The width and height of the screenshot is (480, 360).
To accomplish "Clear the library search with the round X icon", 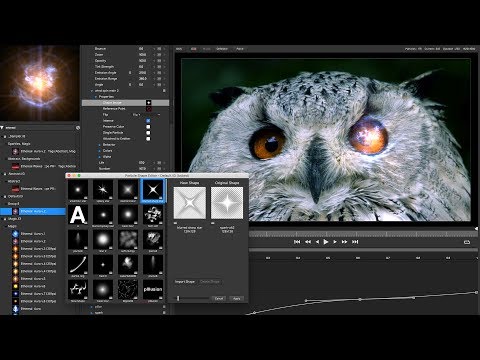I will click(x=78, y=128).
